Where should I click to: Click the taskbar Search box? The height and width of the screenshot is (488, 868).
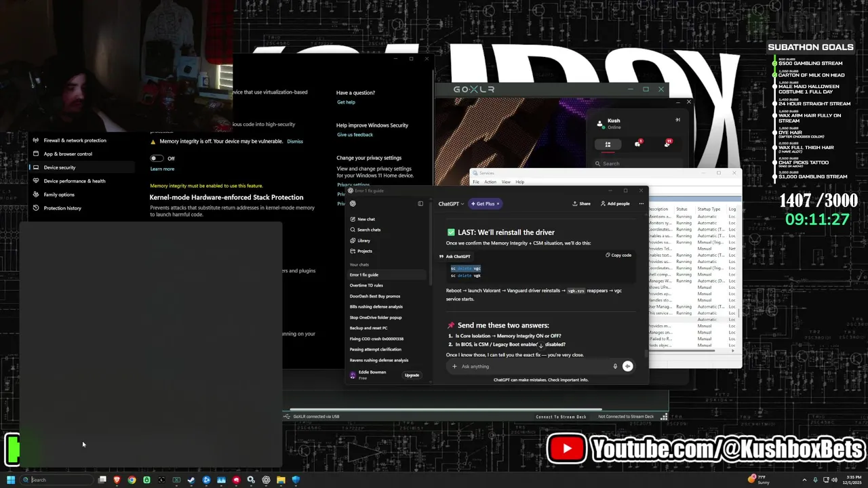[x=56, y=480]
